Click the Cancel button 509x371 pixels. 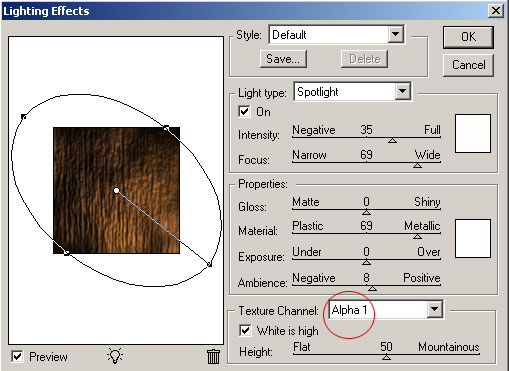pos(468,65)
